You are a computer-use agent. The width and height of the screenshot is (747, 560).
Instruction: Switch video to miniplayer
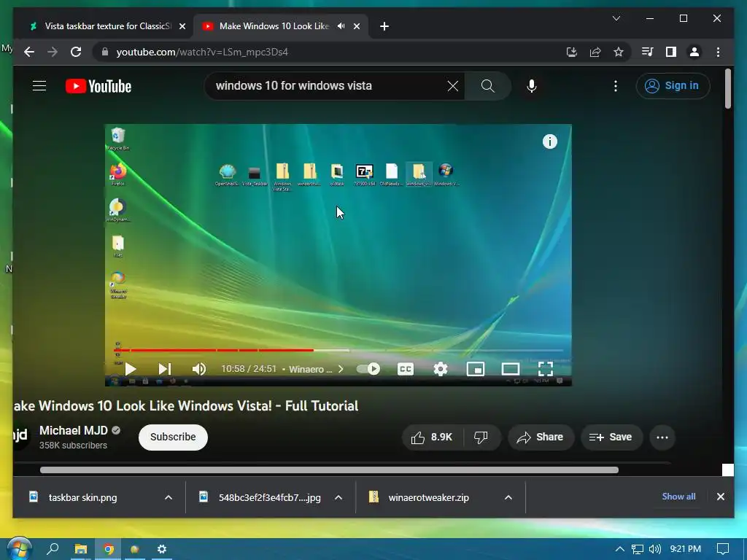(476, 368)
